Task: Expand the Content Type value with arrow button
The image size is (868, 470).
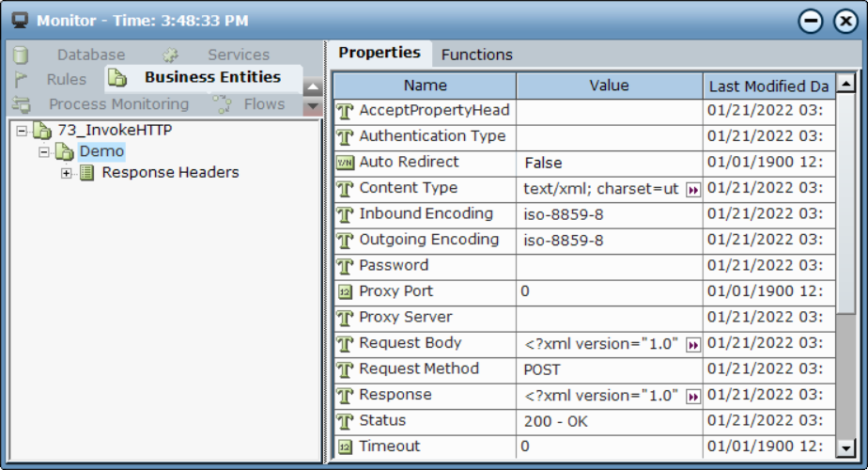Action: [693, 190]
